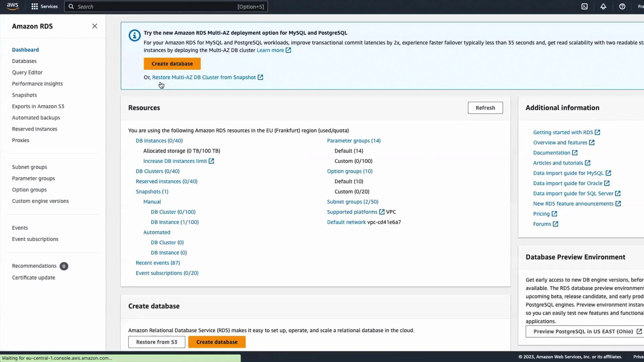Open Pricing in a new tab
This screenshot has height=362, width=644.
[542, 214]
